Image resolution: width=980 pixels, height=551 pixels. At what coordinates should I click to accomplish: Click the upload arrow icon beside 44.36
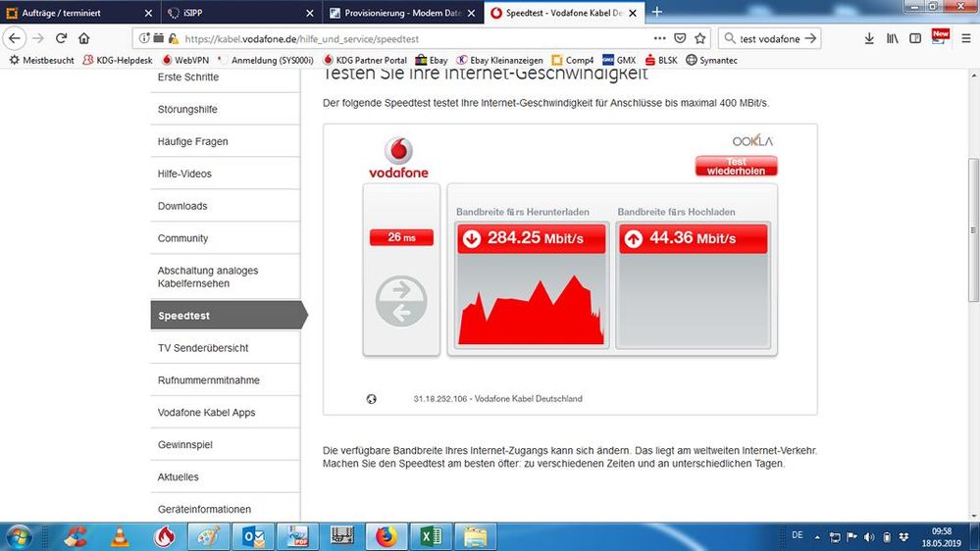(x=633, y=238)
